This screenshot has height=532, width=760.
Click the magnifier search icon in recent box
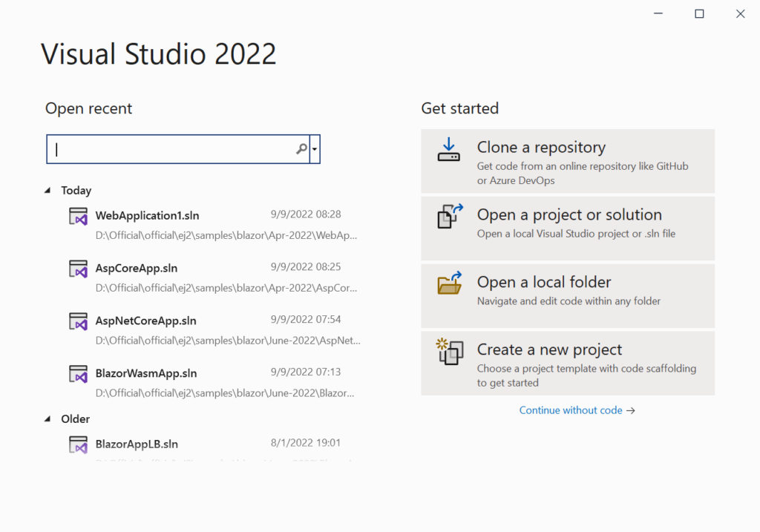point(301,149)
